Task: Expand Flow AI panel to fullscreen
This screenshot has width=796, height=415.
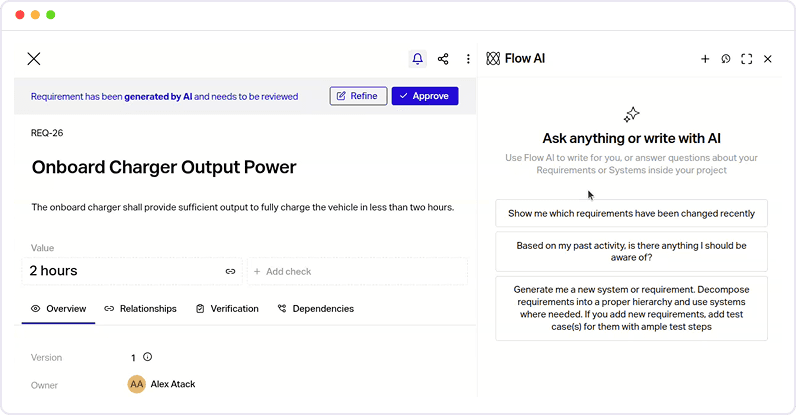Action: [x=747, y=59]
